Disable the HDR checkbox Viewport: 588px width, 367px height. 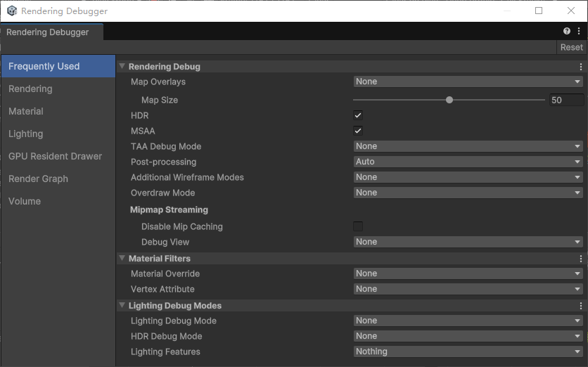click(358, 115)
